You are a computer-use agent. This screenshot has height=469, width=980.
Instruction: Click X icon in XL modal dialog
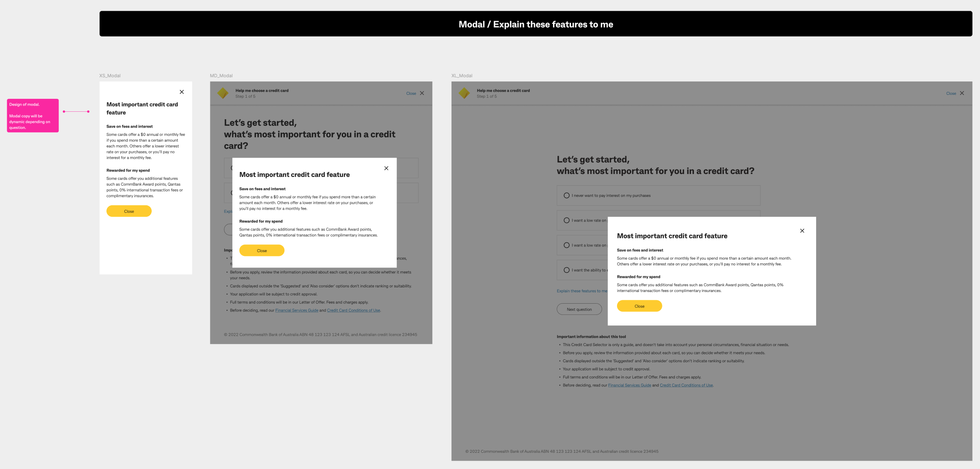(802, 231)
